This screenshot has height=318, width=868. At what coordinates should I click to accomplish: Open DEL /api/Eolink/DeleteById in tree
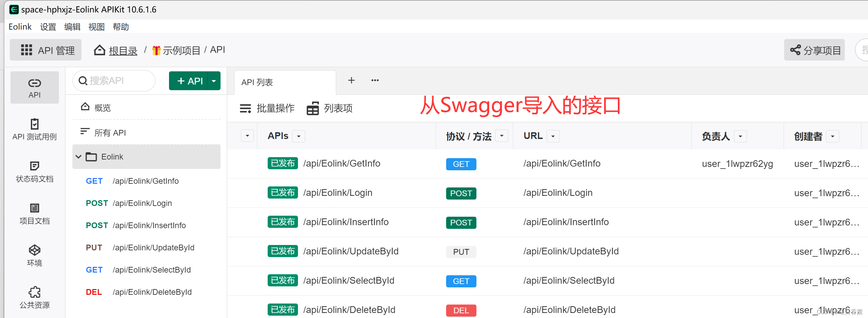coord(146,292)
